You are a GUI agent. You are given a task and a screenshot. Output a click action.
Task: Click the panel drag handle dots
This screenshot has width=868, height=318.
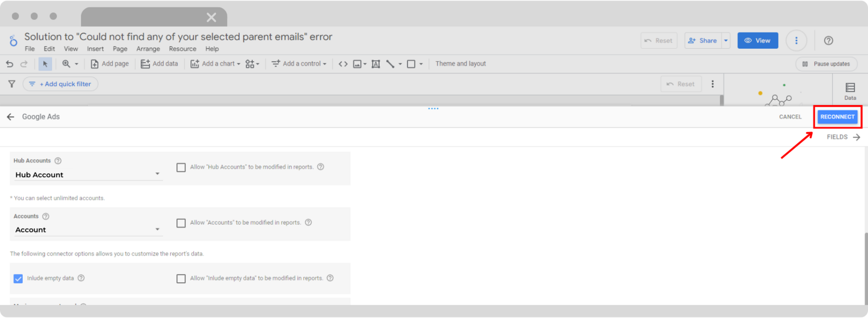pos(433,108)
